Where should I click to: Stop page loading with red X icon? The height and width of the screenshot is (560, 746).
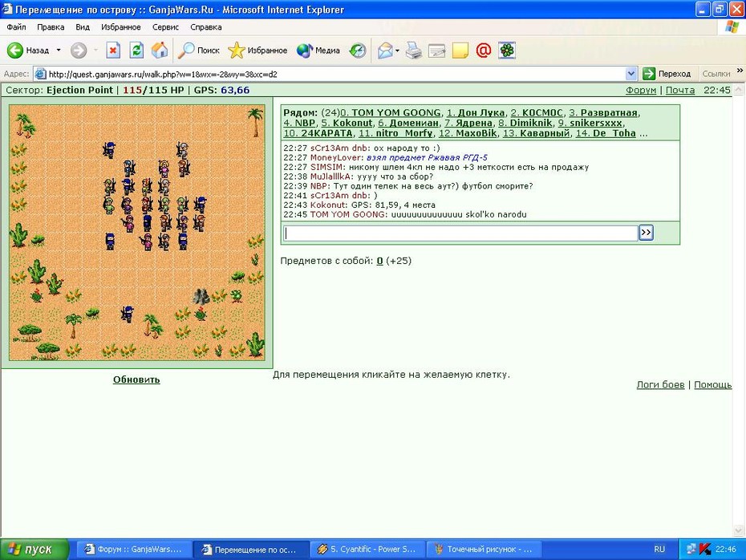[113, 50]
